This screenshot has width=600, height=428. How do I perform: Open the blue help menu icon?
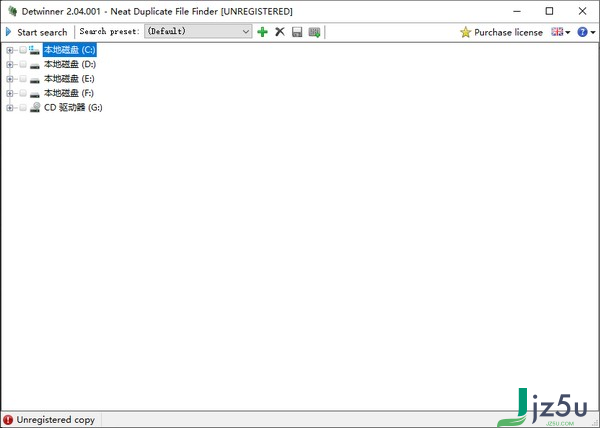[586, 32]
